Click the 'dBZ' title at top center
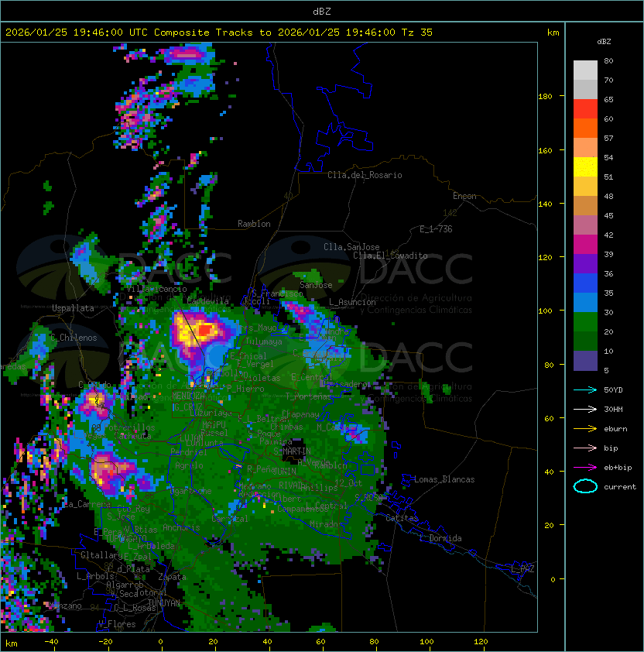Viewport: 644px width, 652px height. point(322,12)
